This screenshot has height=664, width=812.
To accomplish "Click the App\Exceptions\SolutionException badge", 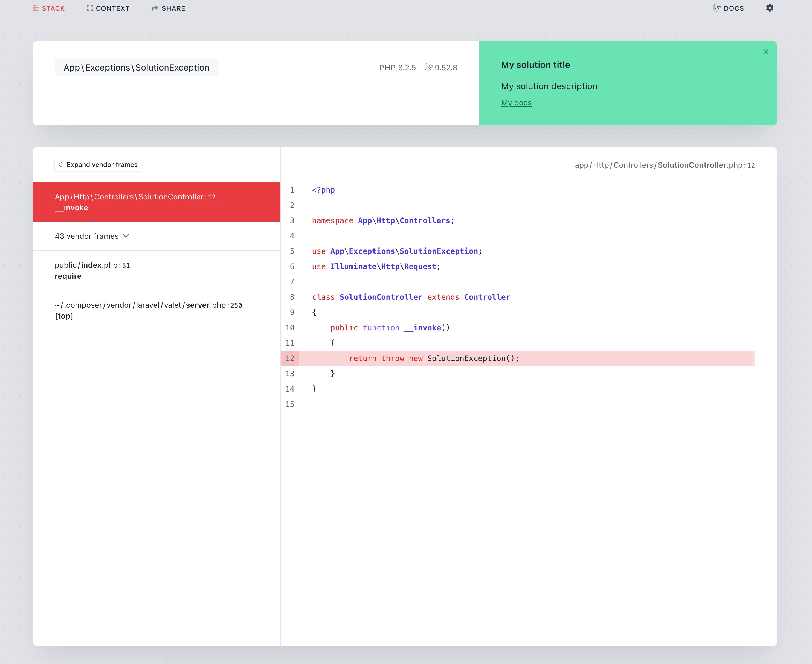I will click(x=137, y=67).
